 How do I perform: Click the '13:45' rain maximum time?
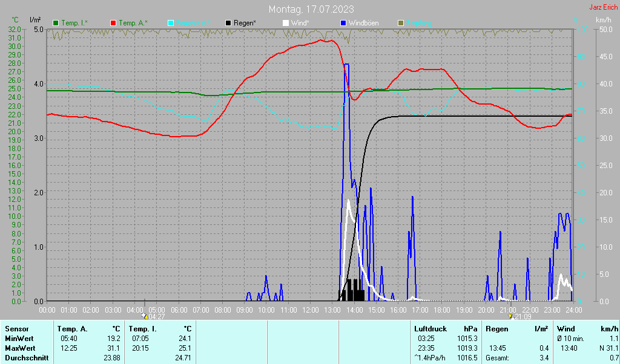(x=498, y=349)
